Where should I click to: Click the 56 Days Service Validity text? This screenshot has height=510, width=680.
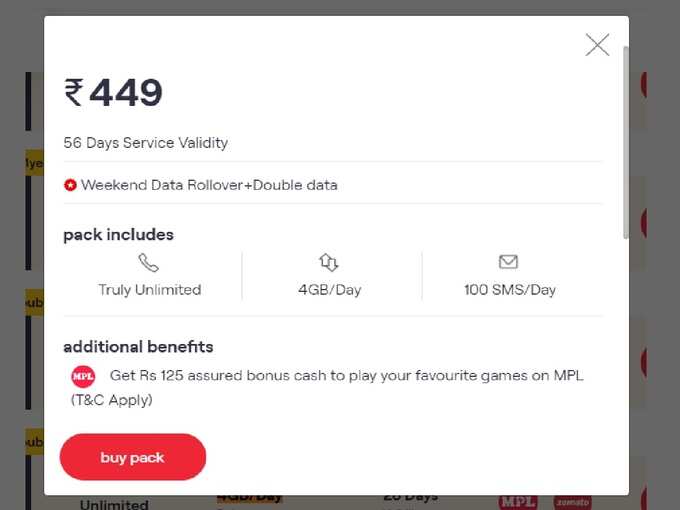[146, 143]
